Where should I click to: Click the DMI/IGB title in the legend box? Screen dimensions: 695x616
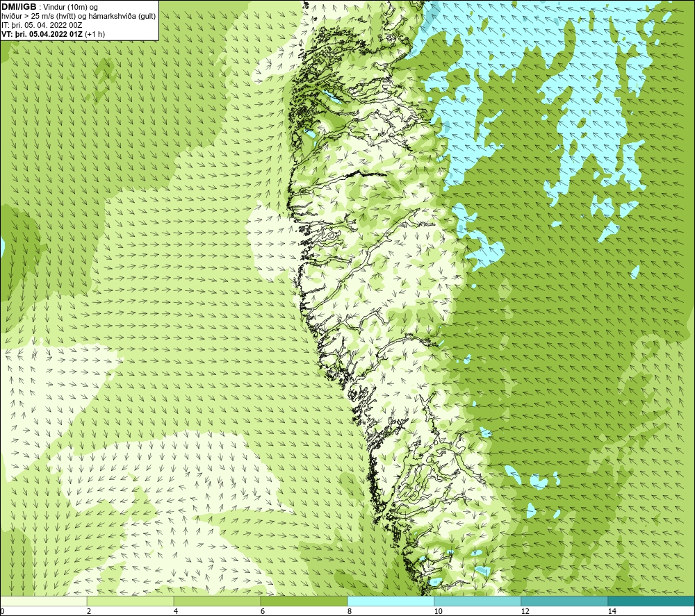tap(19, 7)
